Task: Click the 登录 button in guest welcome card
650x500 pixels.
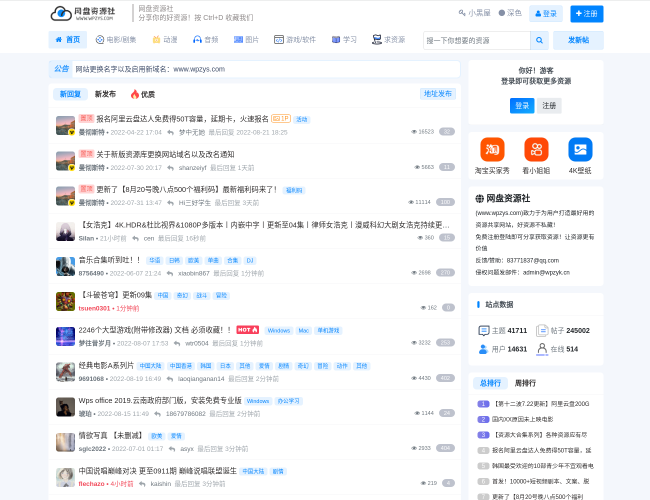Action: coord(522,106)
